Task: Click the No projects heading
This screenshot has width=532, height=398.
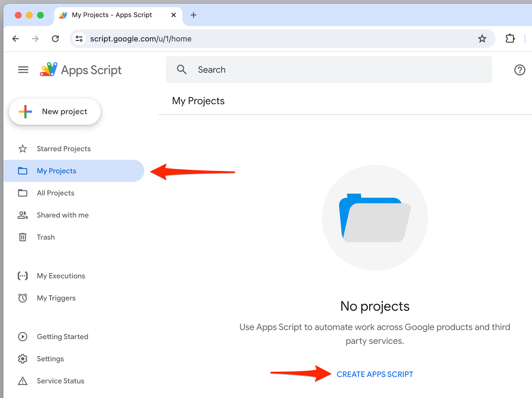Action: point(375,306)
